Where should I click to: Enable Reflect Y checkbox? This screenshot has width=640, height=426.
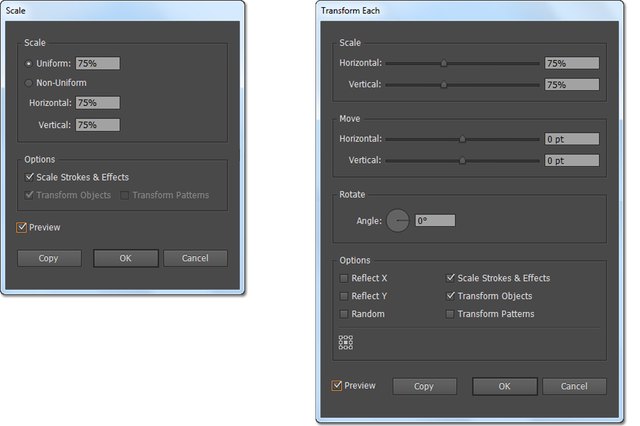344,296
